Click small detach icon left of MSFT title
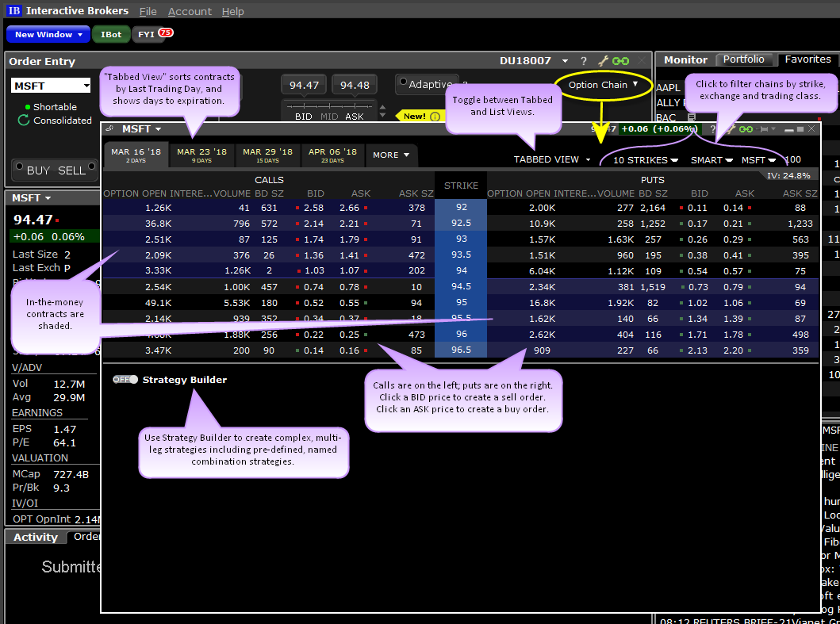The width and height of the screenshot is (840, 624). pos(109,129)
